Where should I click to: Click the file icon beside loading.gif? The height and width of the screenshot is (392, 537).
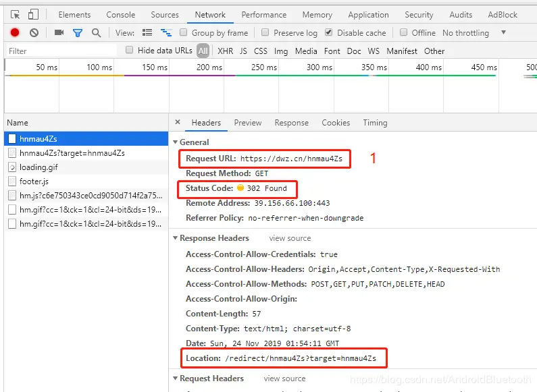[x=12, y=167]
